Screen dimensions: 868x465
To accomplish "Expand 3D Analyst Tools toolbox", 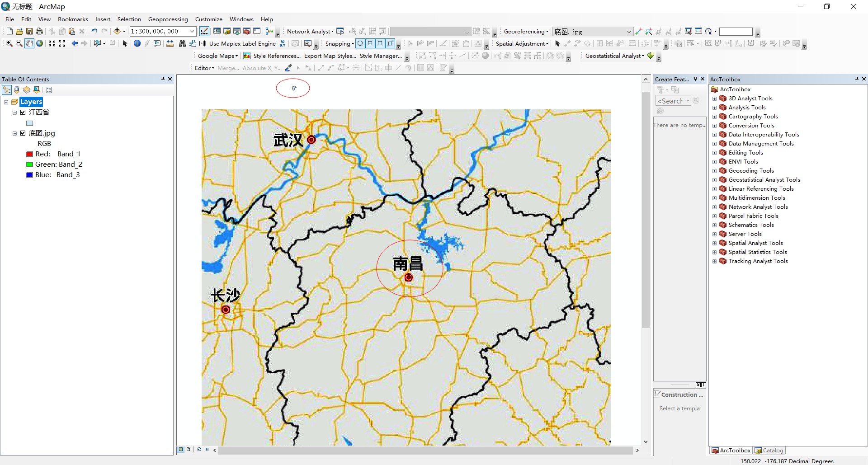I will pyautogui.click(x=714, y=99).
